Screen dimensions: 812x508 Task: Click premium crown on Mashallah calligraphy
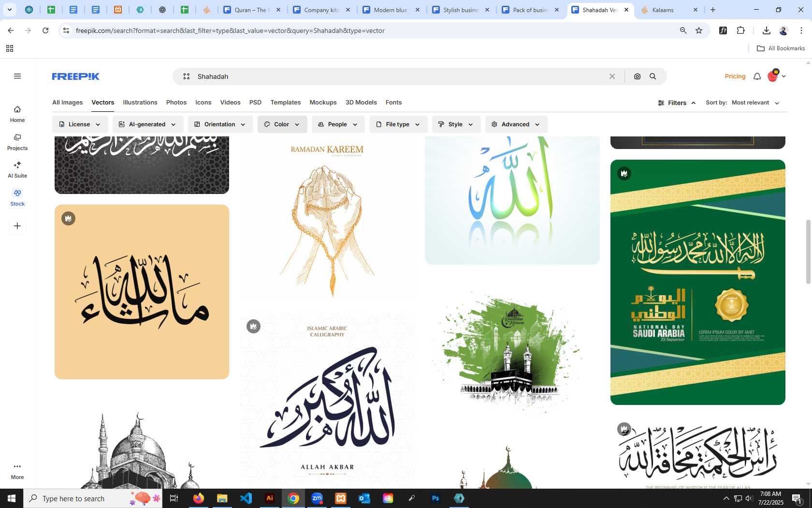[x=68, y=218]
